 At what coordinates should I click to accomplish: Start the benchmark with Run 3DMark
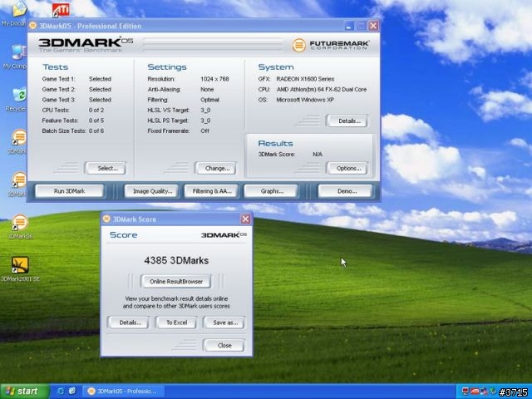(70, 191)
